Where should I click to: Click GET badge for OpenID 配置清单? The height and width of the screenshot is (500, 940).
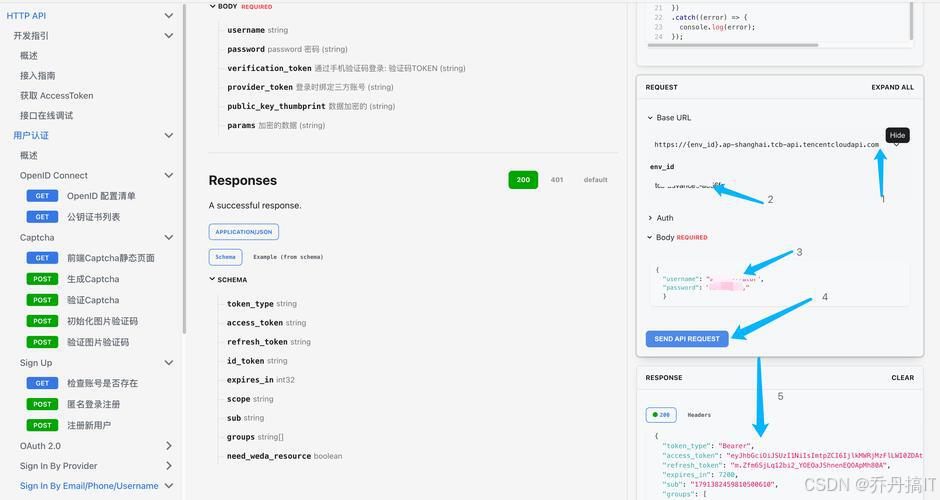click(42, 196)
